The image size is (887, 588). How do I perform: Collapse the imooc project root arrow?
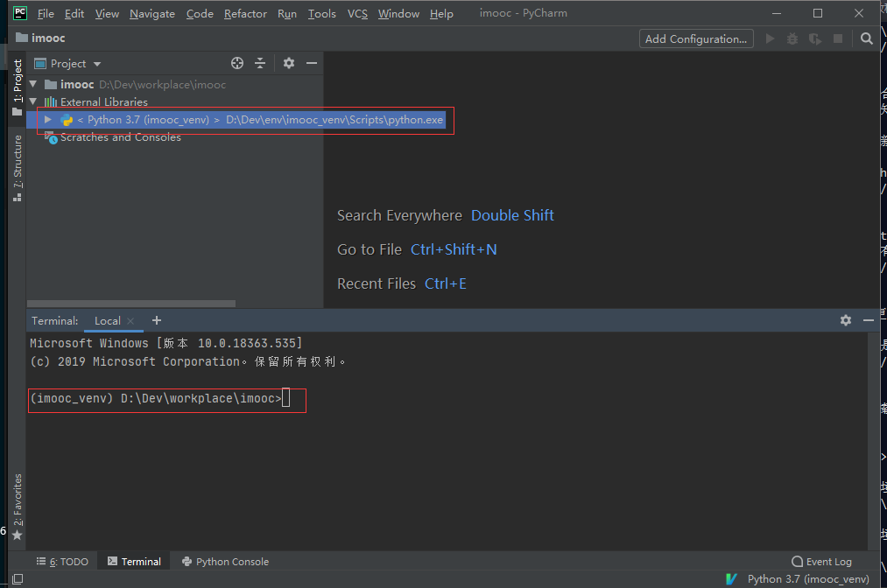coord(33,84)
